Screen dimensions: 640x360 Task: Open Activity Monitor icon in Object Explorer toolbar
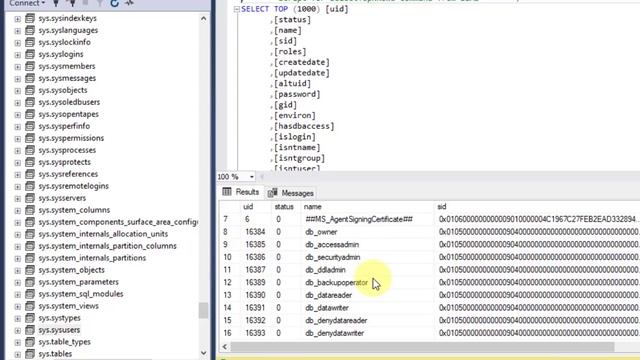(x=129, y=3)
